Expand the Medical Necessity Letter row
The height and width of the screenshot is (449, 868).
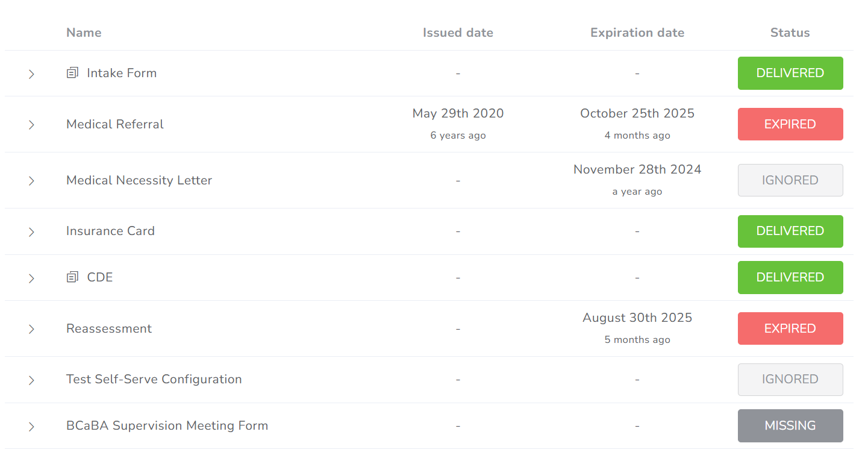(x=31, y=181)
